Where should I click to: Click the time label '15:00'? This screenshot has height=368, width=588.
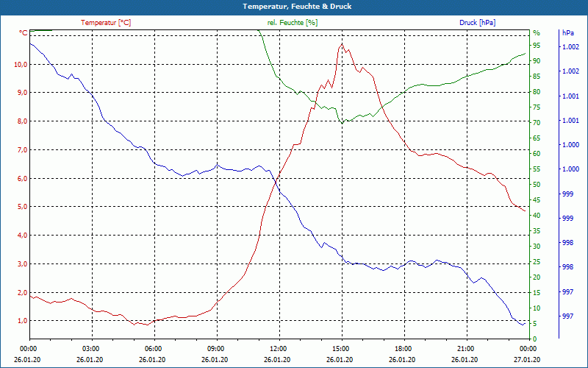(x=340, y=349)
